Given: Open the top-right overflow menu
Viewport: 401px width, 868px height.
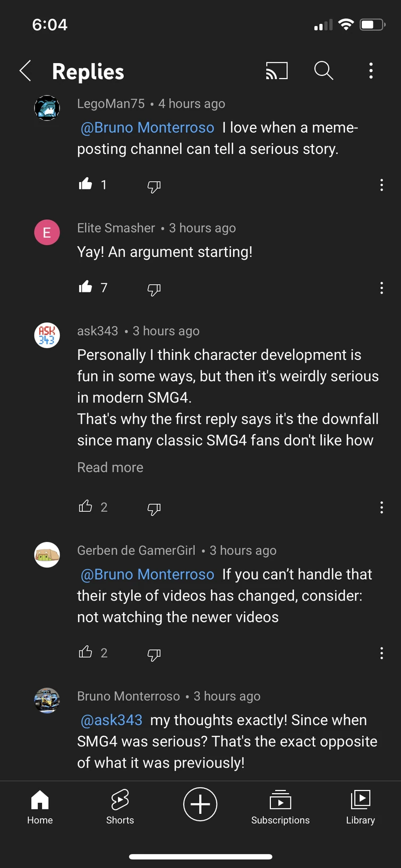Looking at the screenshot, I should tap(371, 71).
